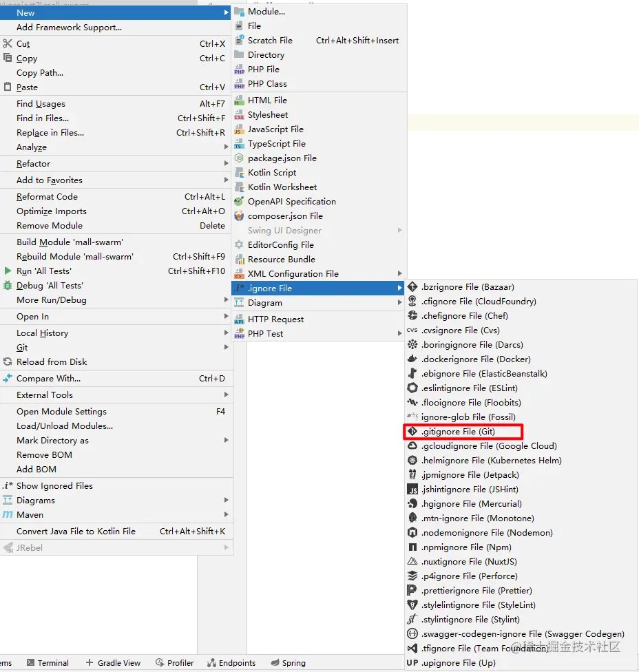Expand the XML Configuration File submenu arrow
This screenshot has height=672, width=639.
click(400, 273)
